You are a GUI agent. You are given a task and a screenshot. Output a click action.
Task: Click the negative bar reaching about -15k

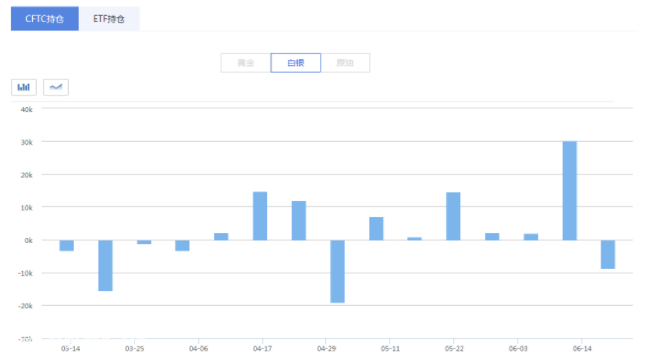coord(105,265)
